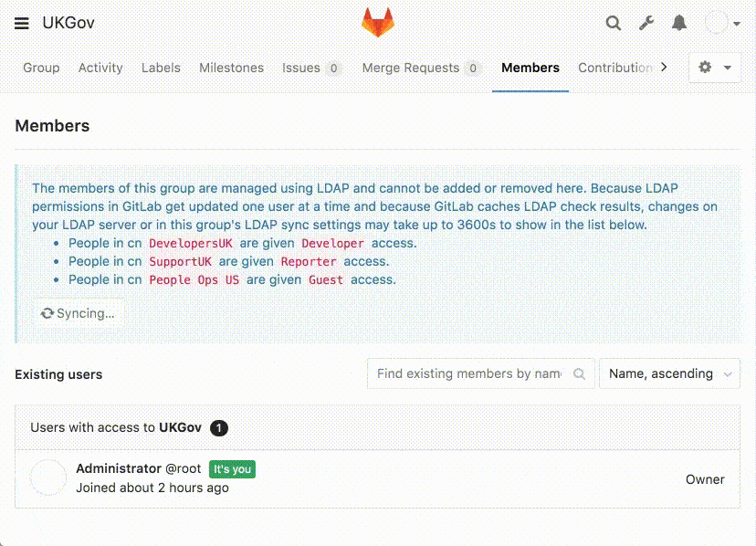Click the GitLab fox logo
The width and height of the screenshot is (756, 546).
pos(377,23)
